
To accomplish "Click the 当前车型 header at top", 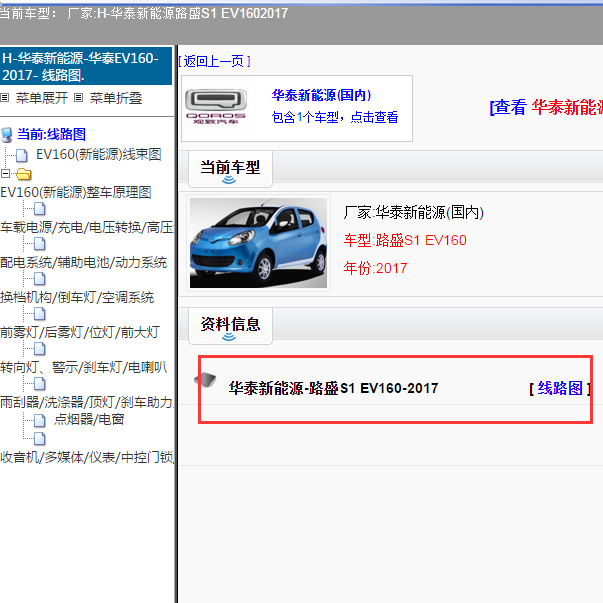I will click(x=144, y=14).
